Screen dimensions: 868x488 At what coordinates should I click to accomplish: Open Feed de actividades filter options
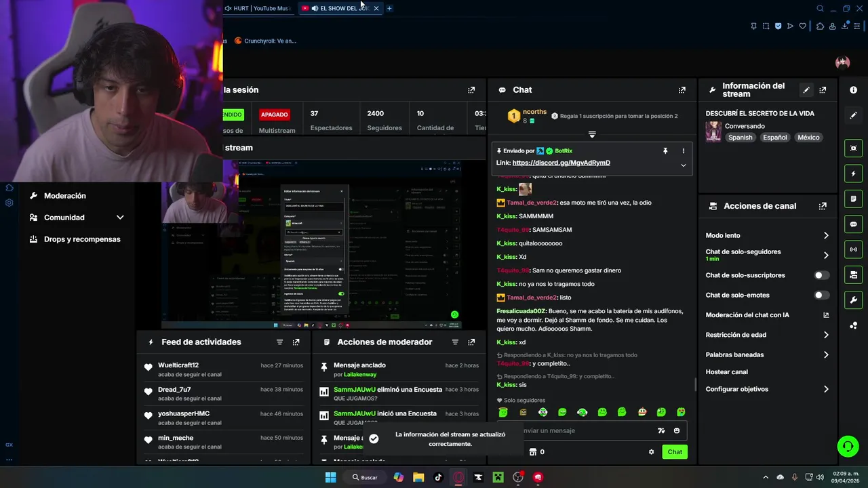[279, 342]
